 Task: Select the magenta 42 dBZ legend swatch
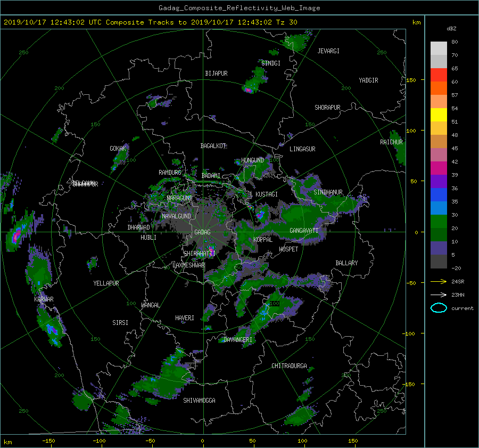point(439,168)
